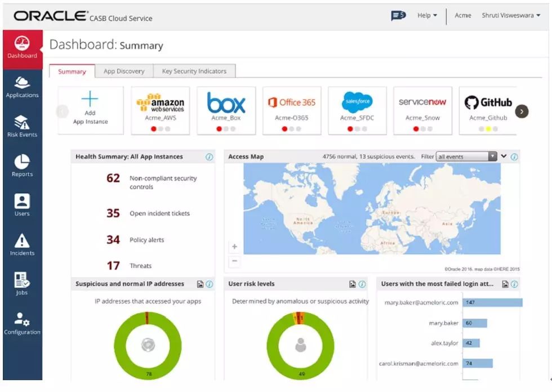Open the all events filter dropdown
Viewport: 552px width, 392px height.
pos(466,157)
